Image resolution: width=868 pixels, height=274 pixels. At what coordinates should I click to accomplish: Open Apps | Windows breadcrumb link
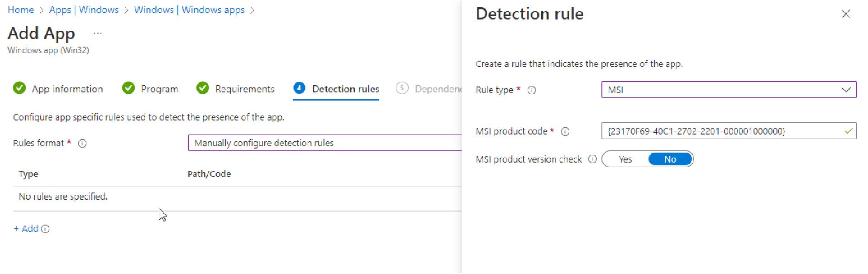pyautogui.click(x=84, y=10)
